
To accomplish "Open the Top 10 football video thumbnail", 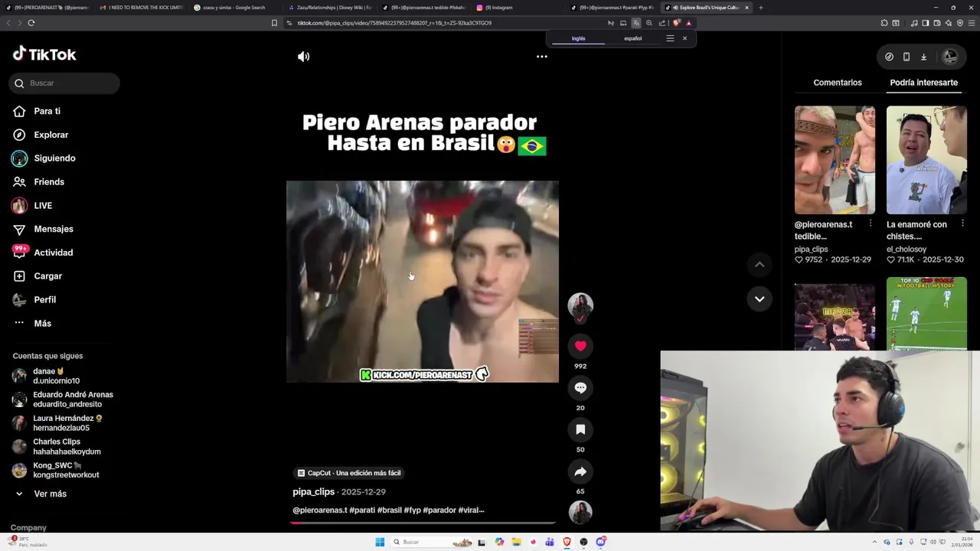I will (926, 313).
